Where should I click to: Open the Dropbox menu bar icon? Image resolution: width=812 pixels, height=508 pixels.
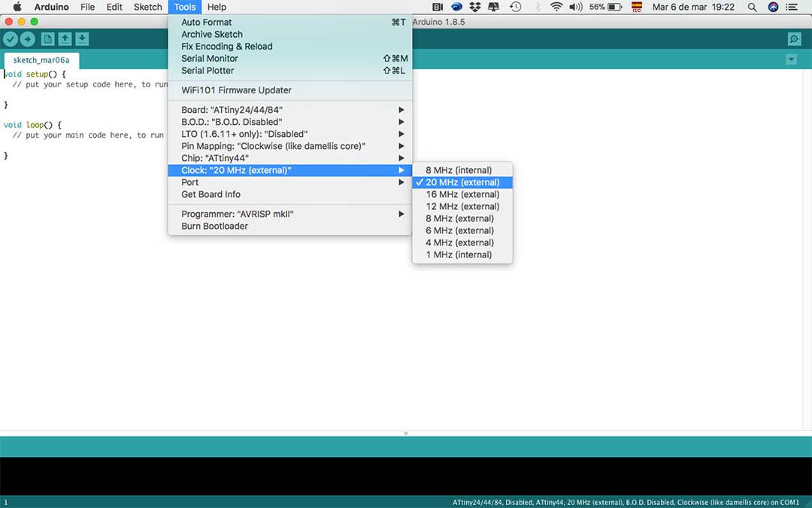coord(475,7)
